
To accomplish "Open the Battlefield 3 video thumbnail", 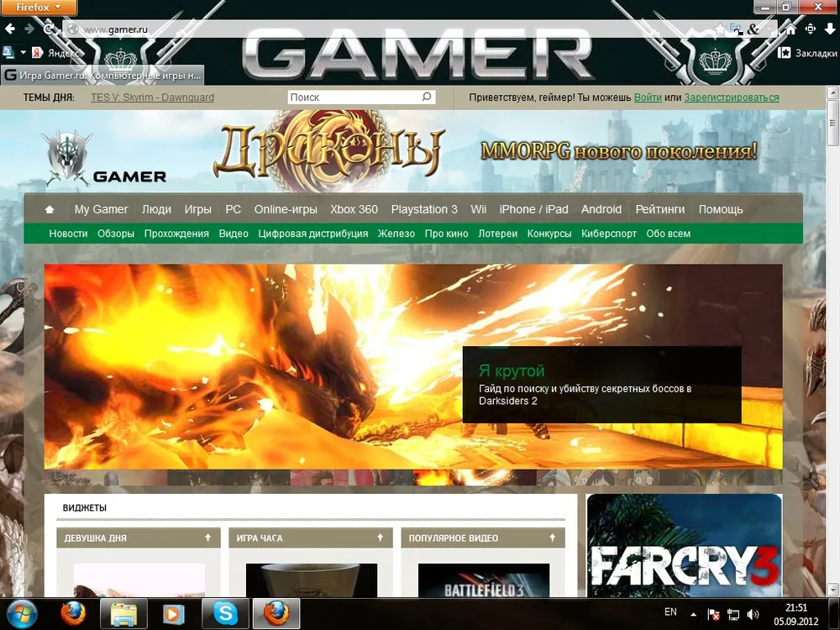I will [x=483, y=580].
